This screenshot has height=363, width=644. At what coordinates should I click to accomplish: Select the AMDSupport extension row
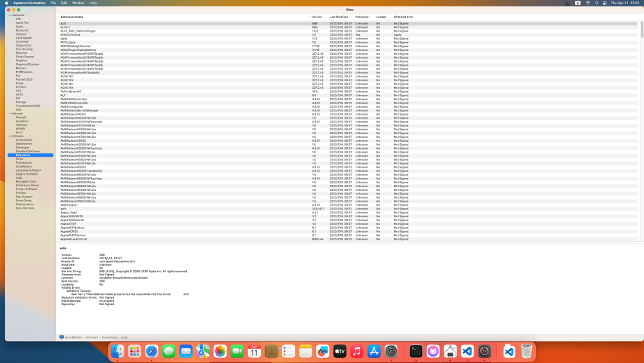pyautogui.click(x=348, y=205)
